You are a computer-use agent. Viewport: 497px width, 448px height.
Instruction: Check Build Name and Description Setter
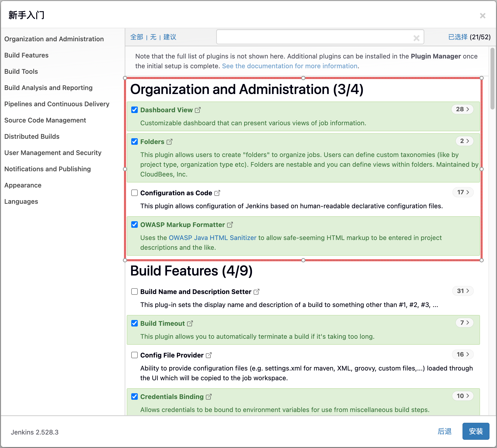[x=134, y=291]
